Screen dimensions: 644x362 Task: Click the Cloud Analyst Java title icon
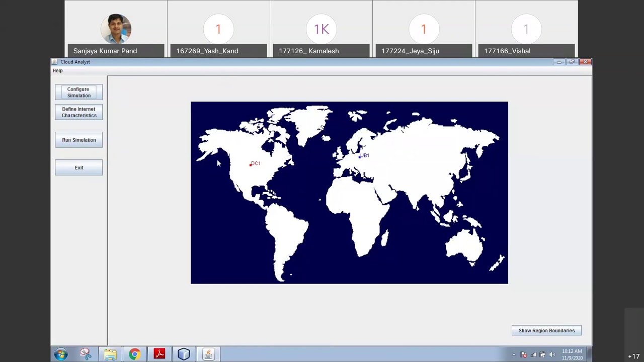(55, 62)
